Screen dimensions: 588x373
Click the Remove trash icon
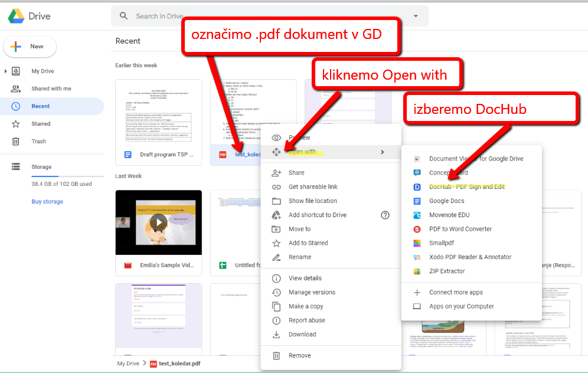tap(276, 355)
